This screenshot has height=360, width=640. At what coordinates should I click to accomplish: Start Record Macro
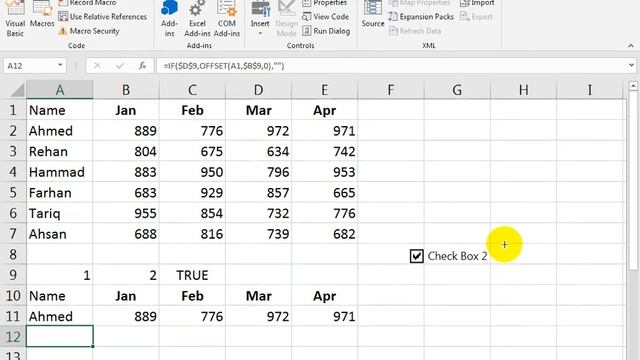click(x=87, y=3)
